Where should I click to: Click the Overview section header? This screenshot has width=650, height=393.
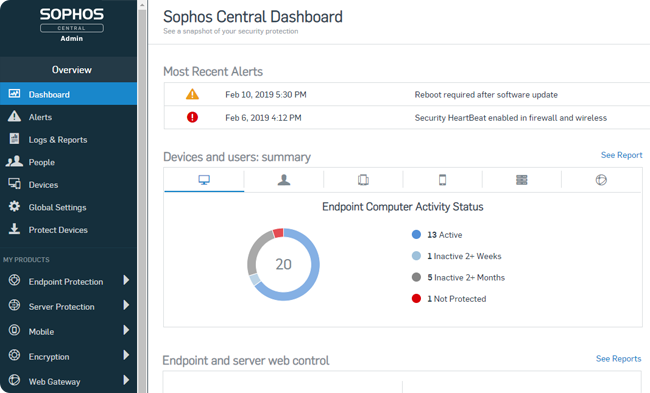pyautogui.click(x=68, y=70)
